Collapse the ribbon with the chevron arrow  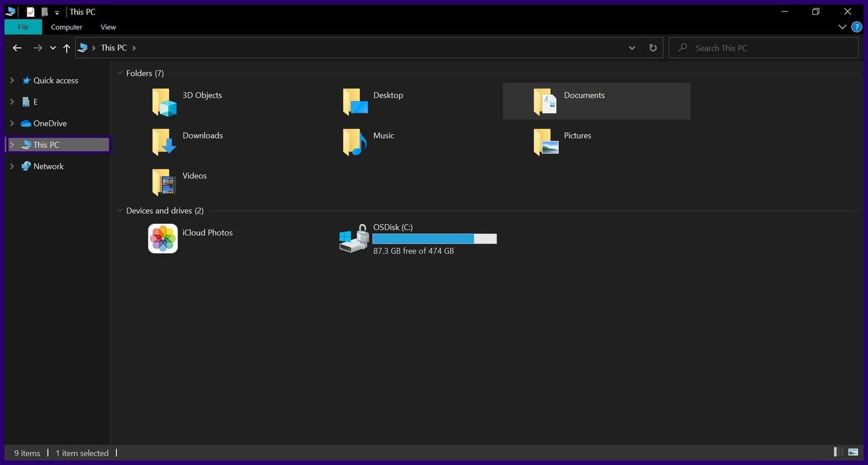click(842, 27)
